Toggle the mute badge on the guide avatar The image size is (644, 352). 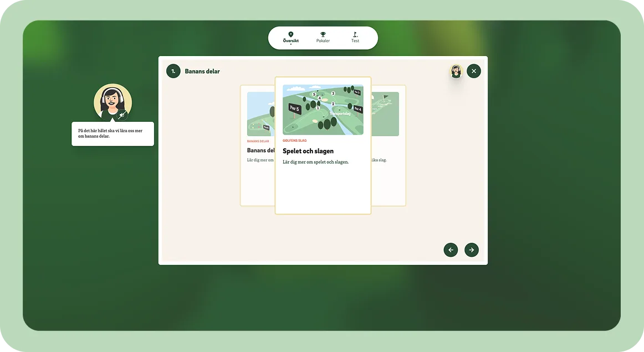pyautogui.click(x=123, y=116)
